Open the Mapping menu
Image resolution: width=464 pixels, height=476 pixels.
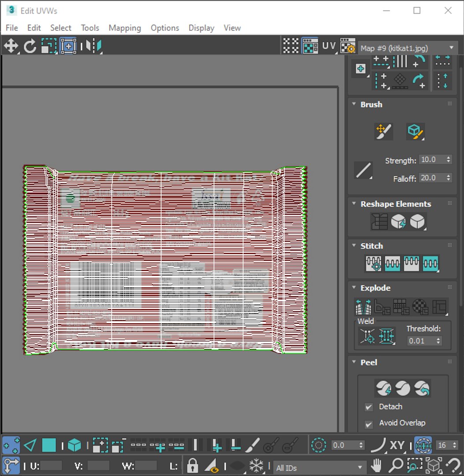click(x=124, y=28)
